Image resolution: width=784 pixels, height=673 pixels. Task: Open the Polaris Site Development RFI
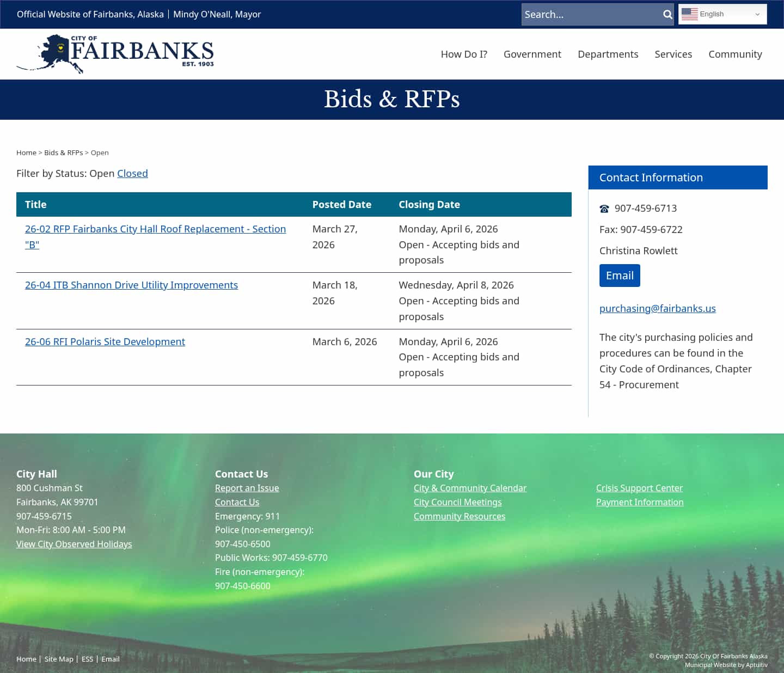pyautogui.click(x=105, y=341)
